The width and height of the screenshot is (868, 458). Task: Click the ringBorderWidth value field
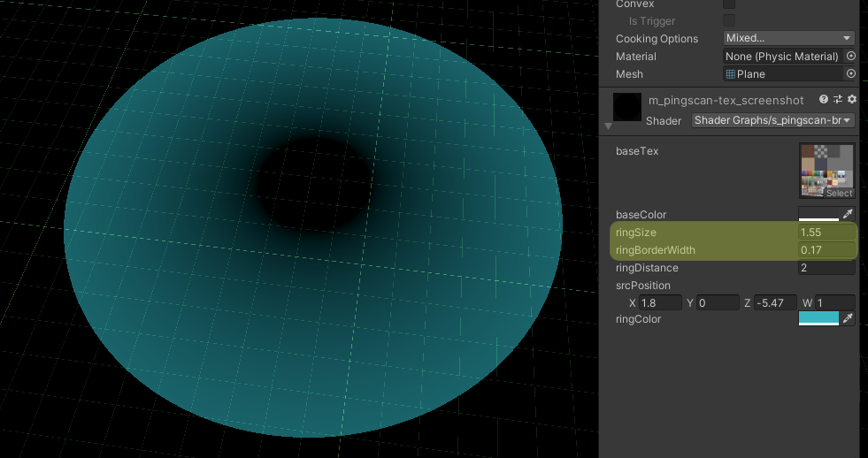click(826, 250)
